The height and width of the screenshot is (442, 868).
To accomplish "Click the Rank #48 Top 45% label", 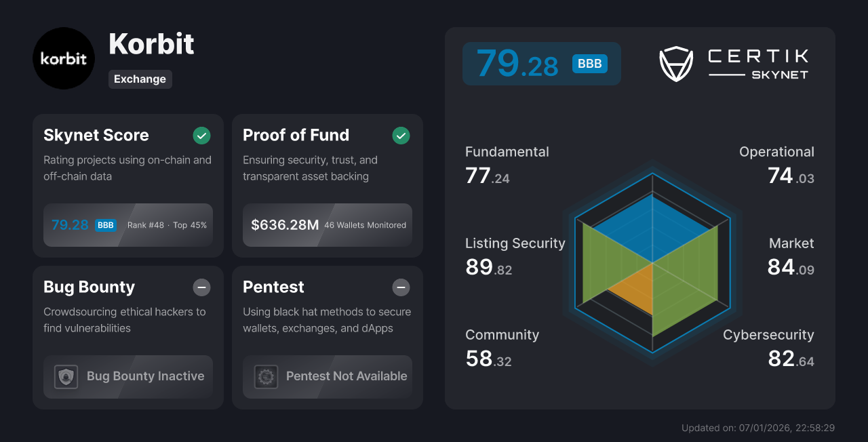I will pos(166,224).
